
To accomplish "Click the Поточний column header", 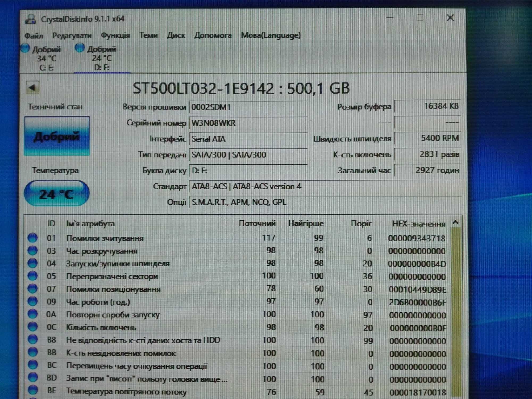I will (x=257, y=223).
